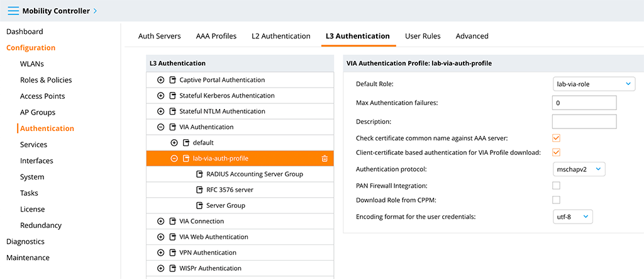Open the Authentication protocol mschapv2 dropdown
Screen dimensions: 644x279
coord(579,169)
